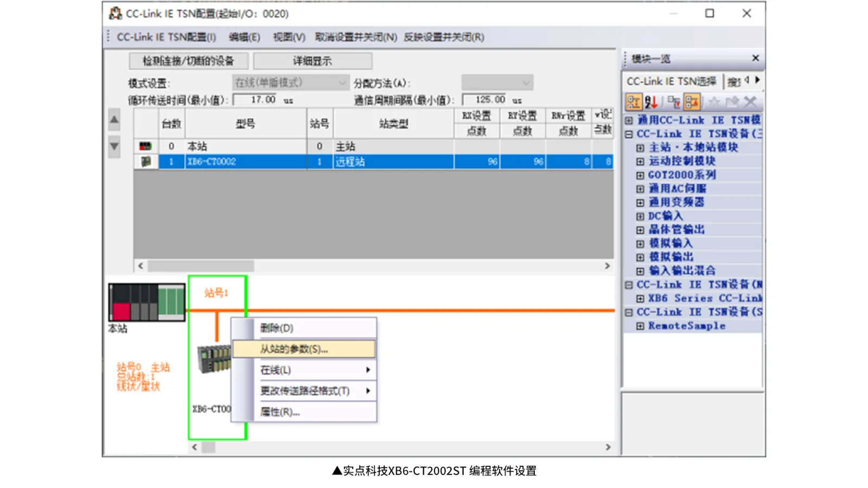Click the sort alphabetically icon in module list
868x488 pixels.
tap(651, 102)
